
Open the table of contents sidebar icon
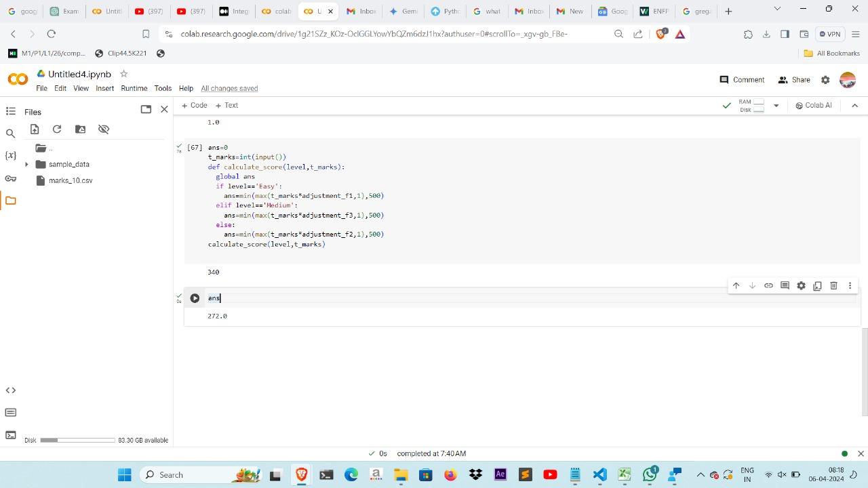coord(10,111)
